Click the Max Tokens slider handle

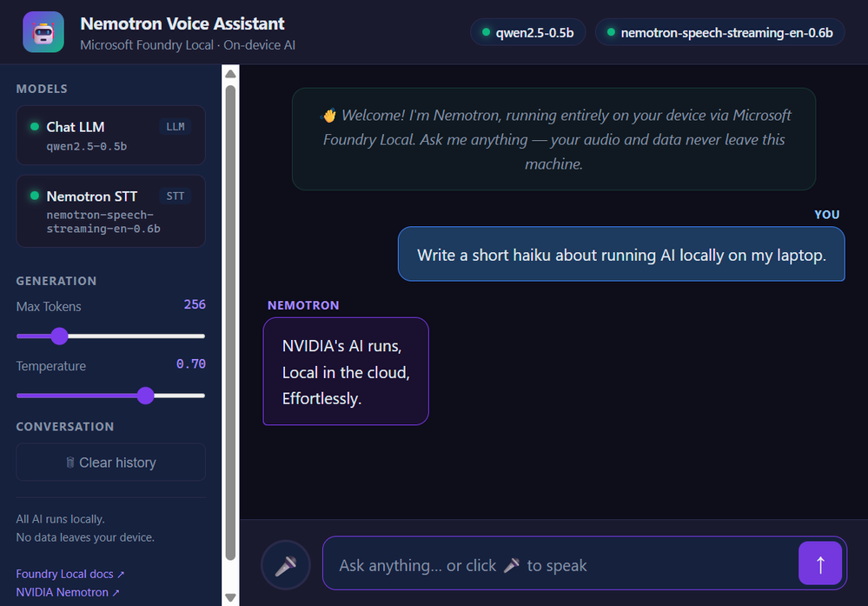coord(59,336)
